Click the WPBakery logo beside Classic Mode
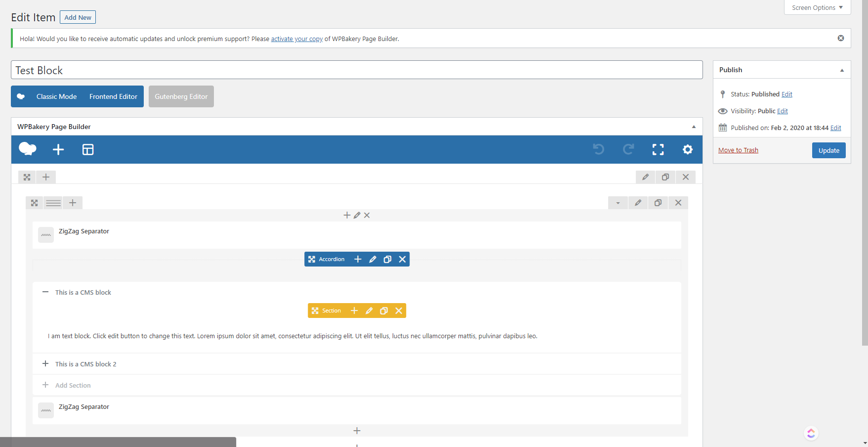868x447 pixels. (x=21, y=96)
